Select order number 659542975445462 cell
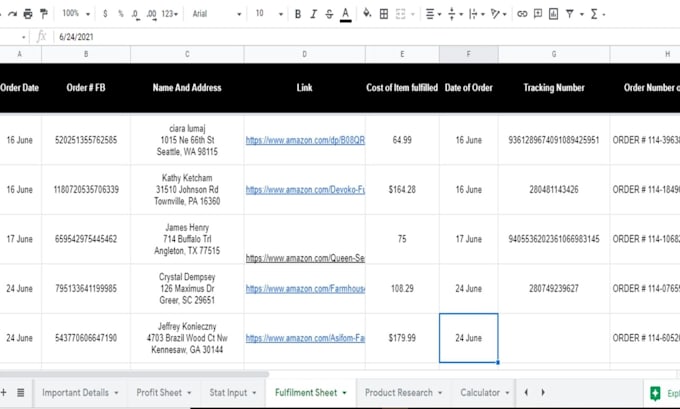 [x=86, y=239]
